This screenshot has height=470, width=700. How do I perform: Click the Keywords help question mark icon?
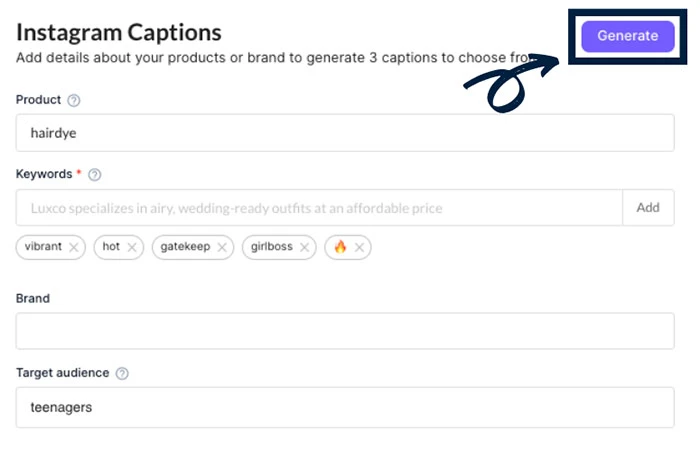tap(95, 174)
